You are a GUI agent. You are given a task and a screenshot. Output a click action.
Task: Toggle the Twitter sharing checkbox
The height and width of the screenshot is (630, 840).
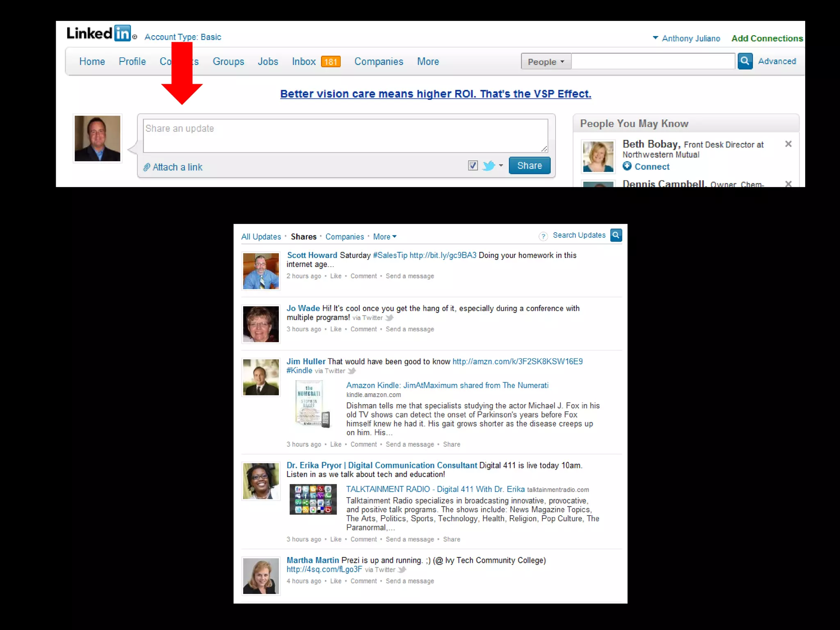pyautogui.click(x=472, y=165)
